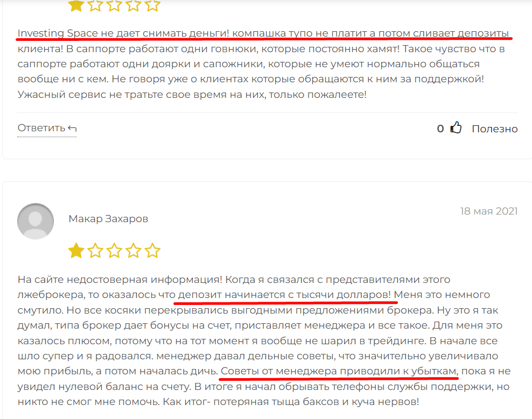The width and height of the screenshot is (532, 419).
Task: Click the third star in the top review's rating
Action: (114, 5)
